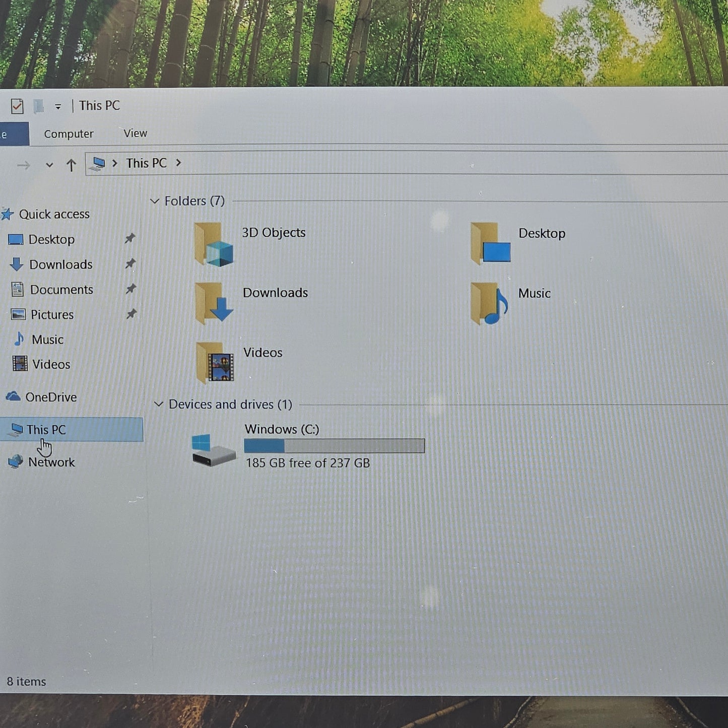
Task: Click the Properties checkmark in quick access toolbar
Action: pyautogui.click(x=17, y=106)
